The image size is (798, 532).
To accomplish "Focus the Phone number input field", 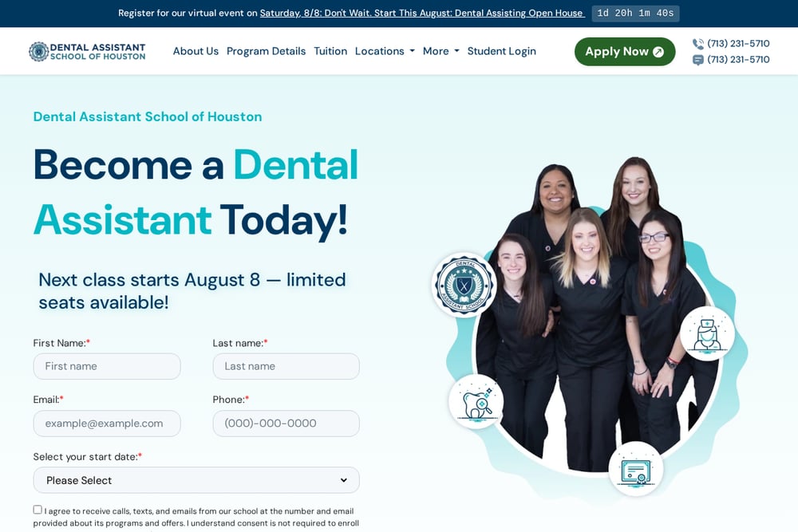I will point(286,424).
